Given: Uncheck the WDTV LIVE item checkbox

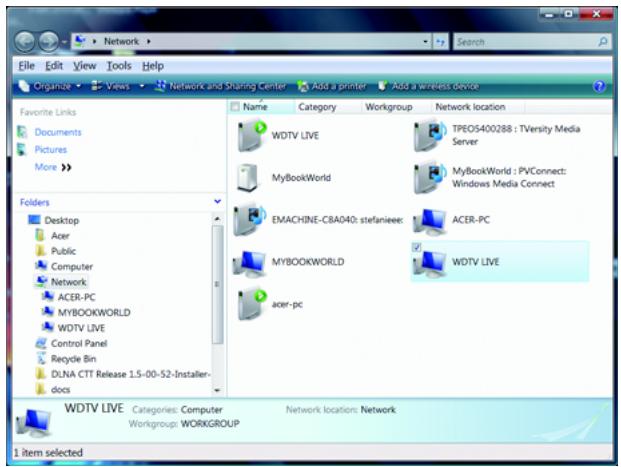Looking at the screenshot, I should [x=416, y=247].
